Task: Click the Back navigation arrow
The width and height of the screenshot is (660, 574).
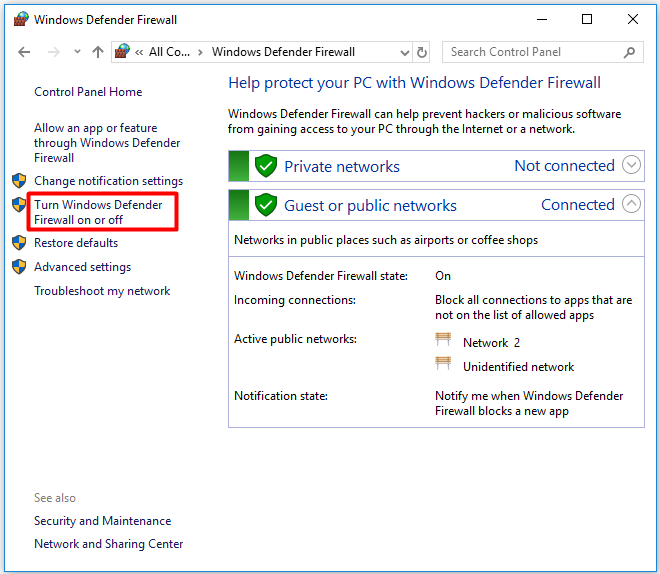Action: click(x=23, y=52)
